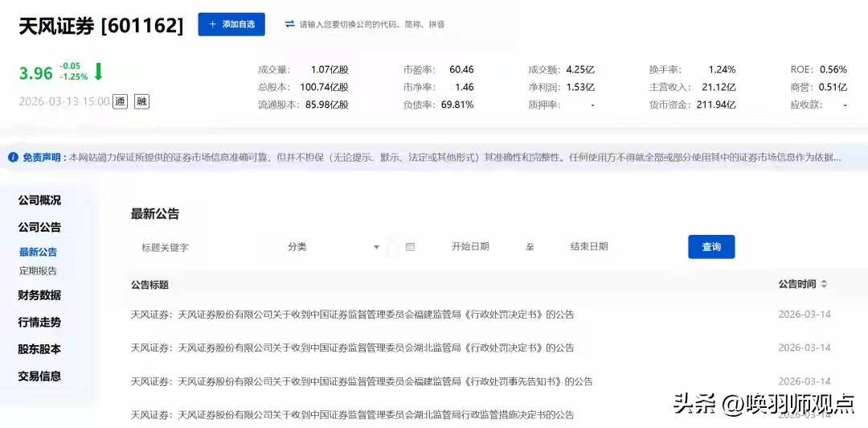Screen dimensions: 868x428
Task: Click the 成交额 value 4.25亿
Action: [x=580, y=70]
